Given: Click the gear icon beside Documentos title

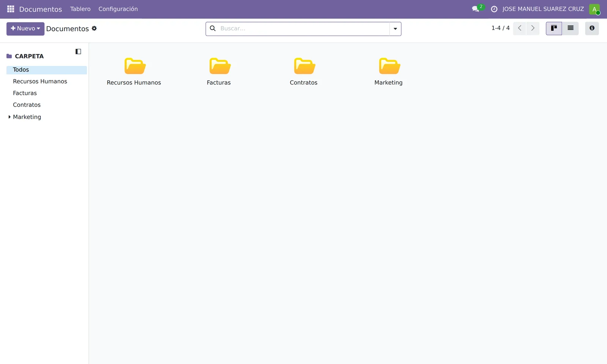Looking at the screenshot, I should click(x=94, y=28).
